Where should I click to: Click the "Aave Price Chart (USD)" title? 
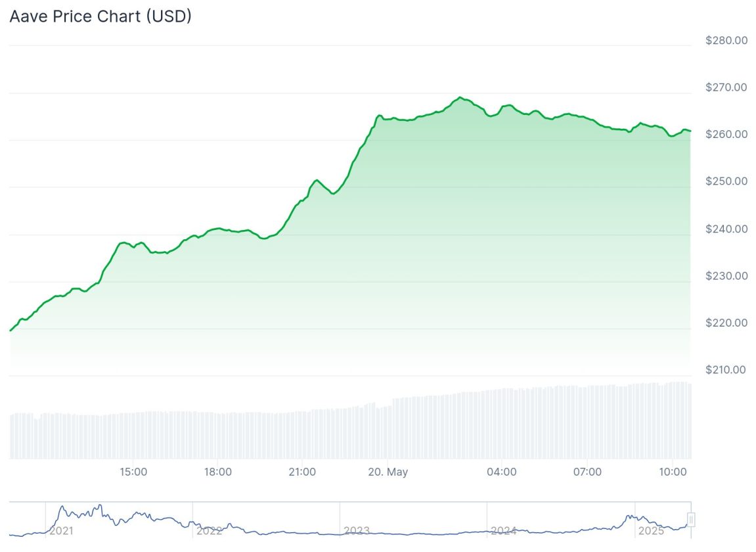[x=100, y=16]
